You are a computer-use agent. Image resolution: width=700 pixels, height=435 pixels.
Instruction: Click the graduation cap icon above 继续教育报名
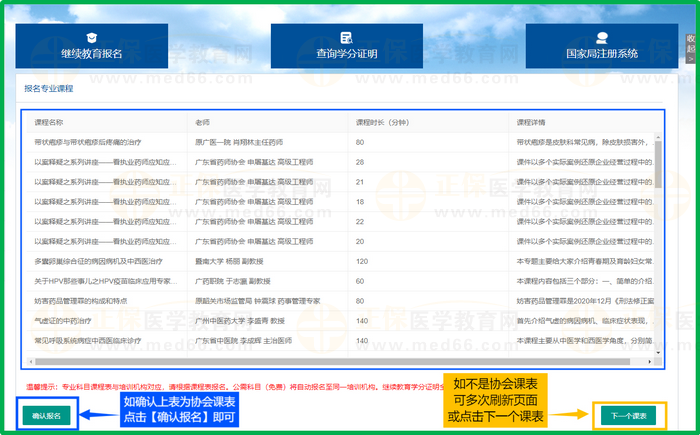point(91,37)
